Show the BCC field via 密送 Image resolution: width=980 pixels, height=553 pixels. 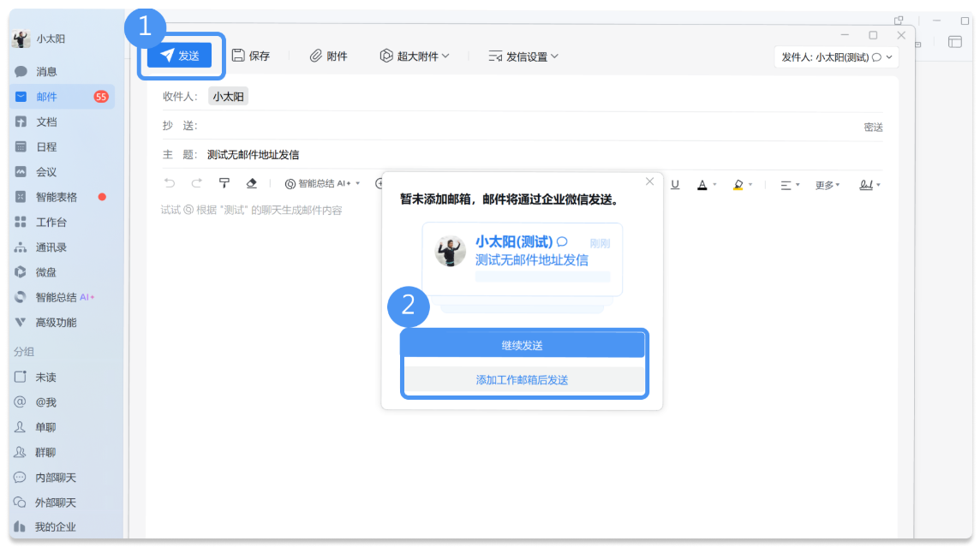(x=870, y=127)
